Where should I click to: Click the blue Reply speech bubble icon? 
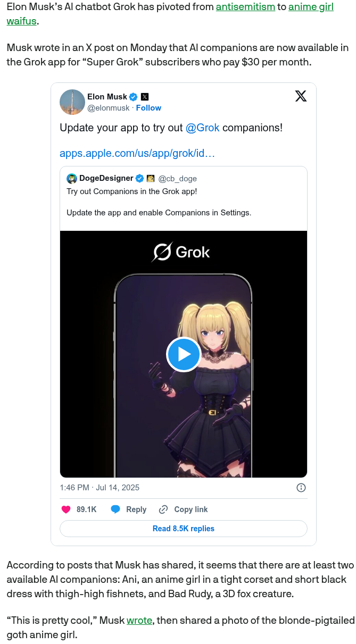click(115, 509)
